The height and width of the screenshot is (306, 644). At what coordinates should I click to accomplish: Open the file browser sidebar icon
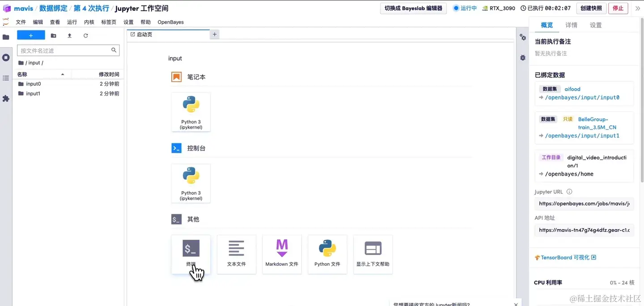(6, 37)
